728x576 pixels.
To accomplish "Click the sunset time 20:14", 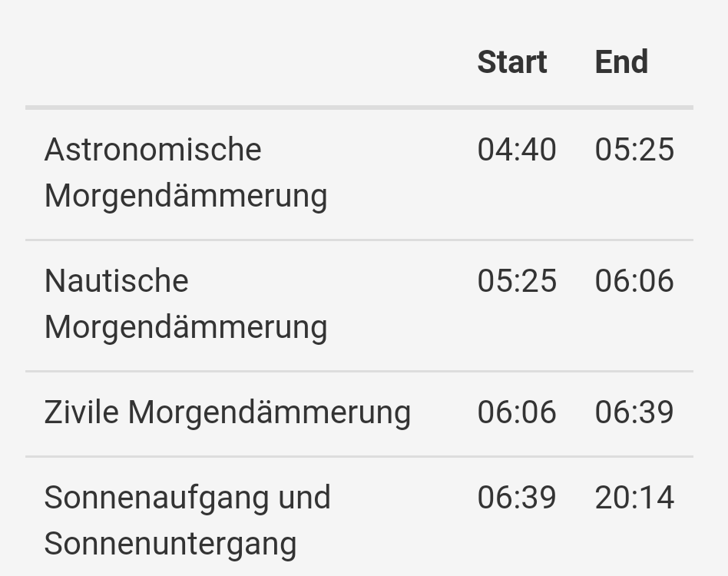I will pyautogui.click(x=634, y=498).
